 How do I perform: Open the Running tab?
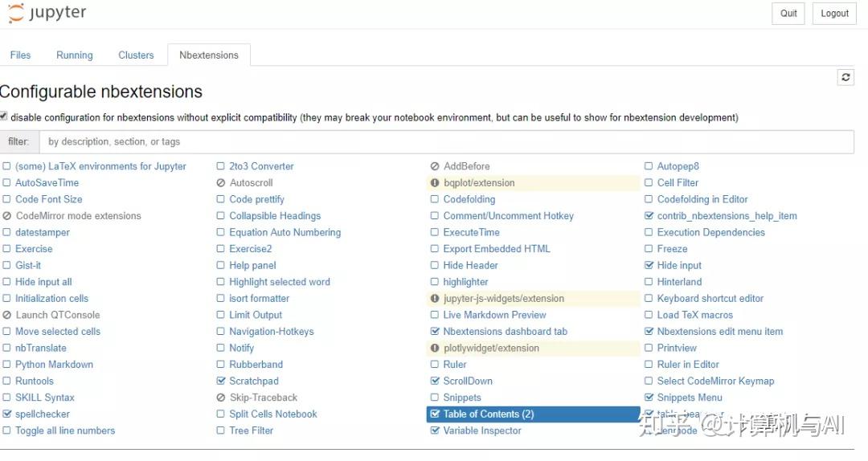[x=75, y=55]
